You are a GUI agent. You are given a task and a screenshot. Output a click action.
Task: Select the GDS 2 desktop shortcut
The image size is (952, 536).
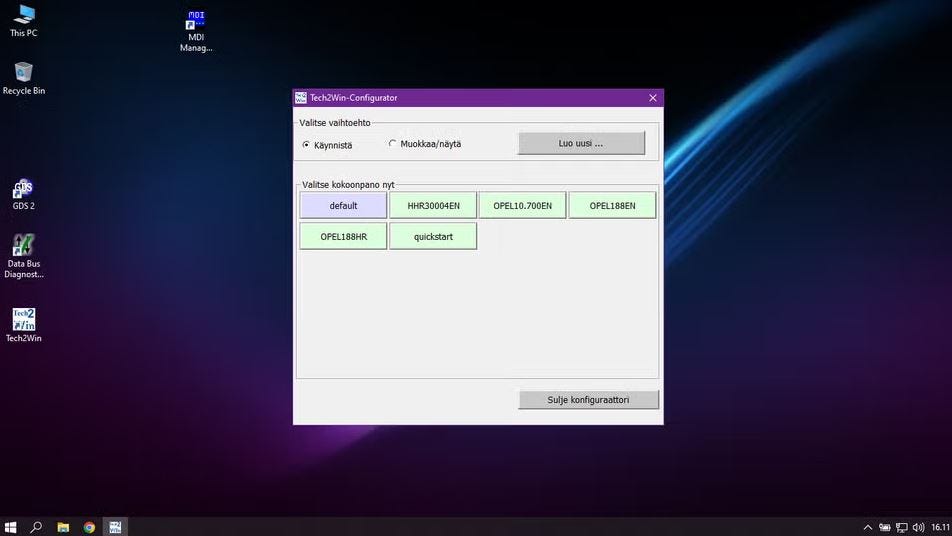click(x=24, y=194)
